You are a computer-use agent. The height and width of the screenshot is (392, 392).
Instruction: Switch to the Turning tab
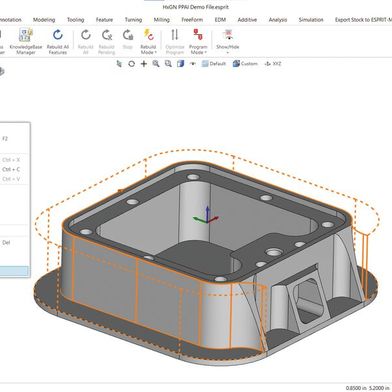(x=133, y=20)
